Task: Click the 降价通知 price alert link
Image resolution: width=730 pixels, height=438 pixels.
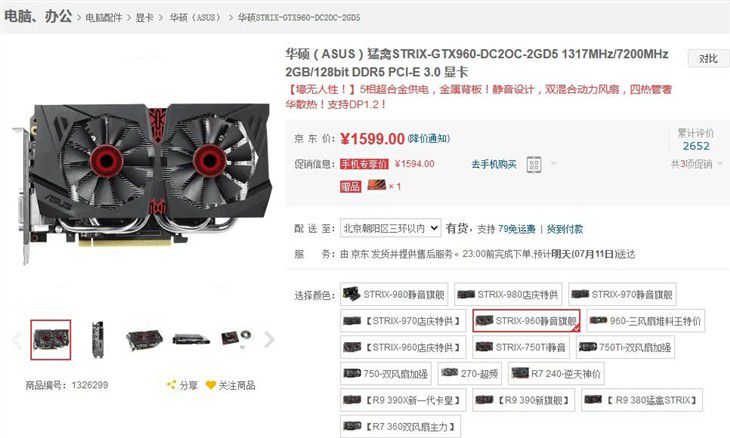Action: (x=429, y=138)
